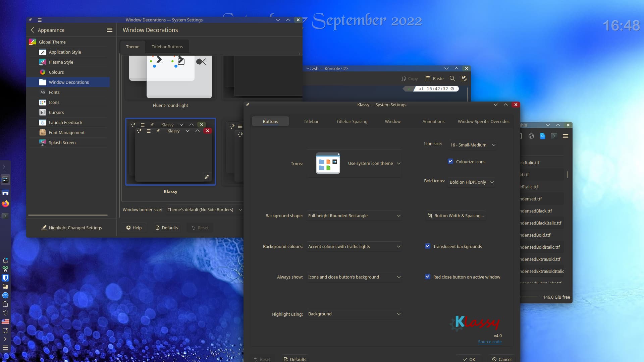This screenshot has width=644, height=362.
Task: Open the Bitwarden shield tray icon
Action: point(5,278)
